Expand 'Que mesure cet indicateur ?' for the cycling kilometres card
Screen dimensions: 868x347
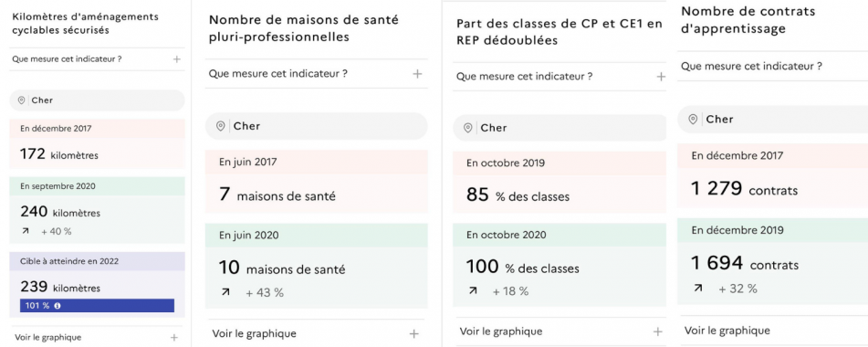[x=97, y=58]
